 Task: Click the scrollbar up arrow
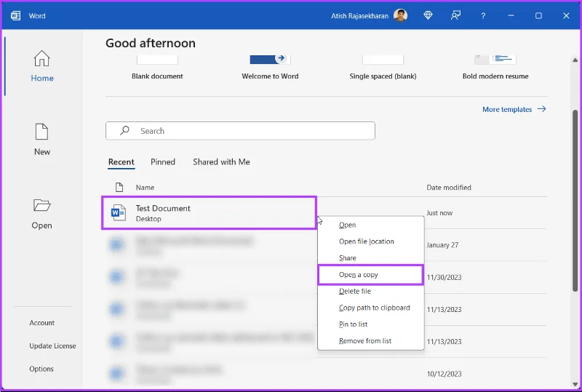click(x=575, y=60)
